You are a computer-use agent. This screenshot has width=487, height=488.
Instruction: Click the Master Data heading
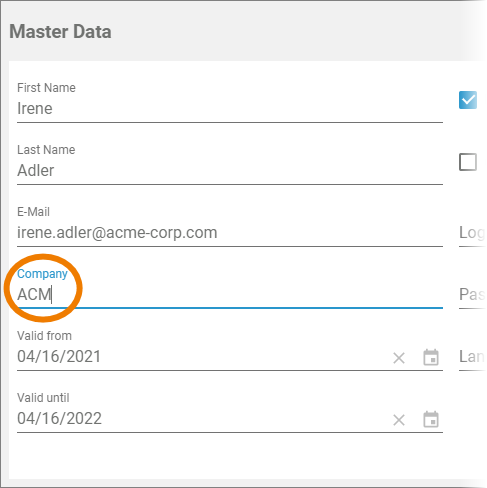60,32
